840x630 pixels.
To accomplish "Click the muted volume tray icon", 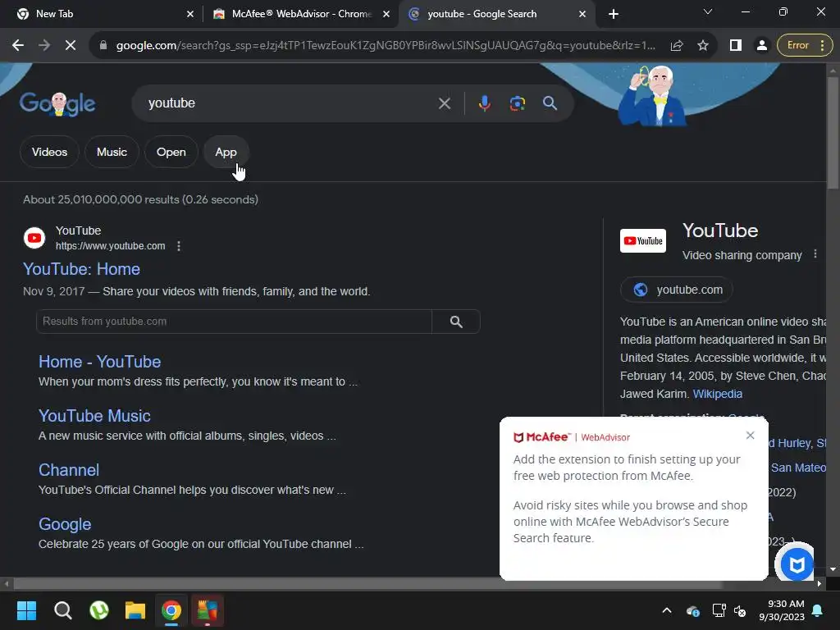I will point(740,610).
